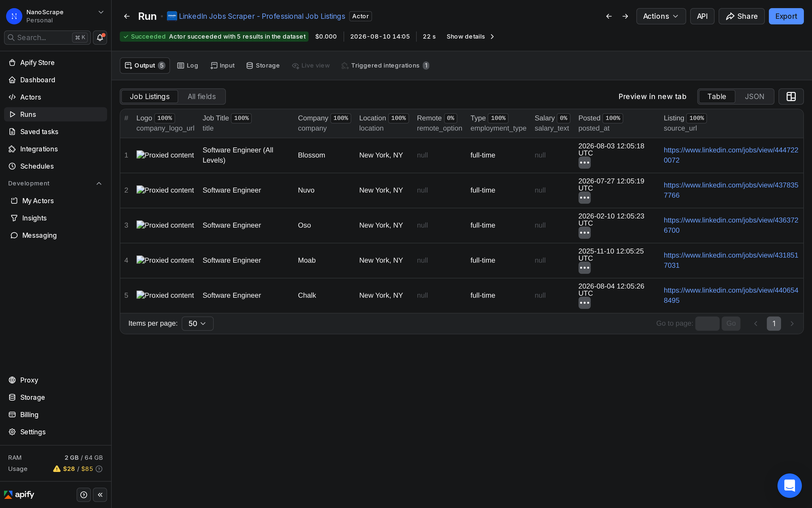
Task: Open Blossom listing URL ending 0072
Action: [x=731, y=155]
